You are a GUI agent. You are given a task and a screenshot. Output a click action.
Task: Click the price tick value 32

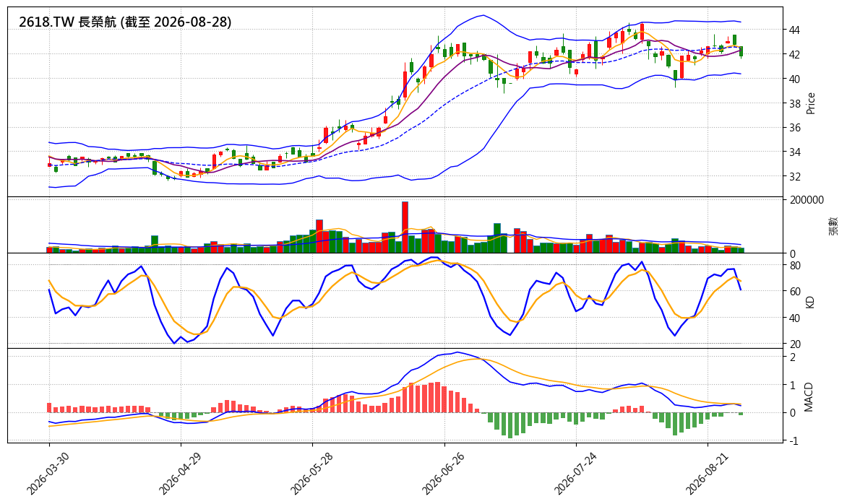(794, 177)
